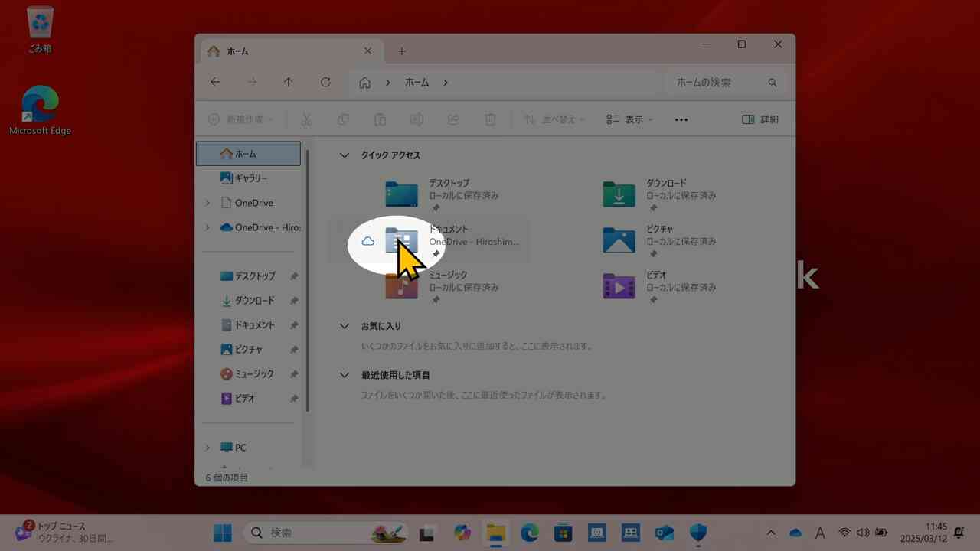Open the See more ellipsis menu
Viewport: 980px width, 551px height.
click(x=681, y=119)
